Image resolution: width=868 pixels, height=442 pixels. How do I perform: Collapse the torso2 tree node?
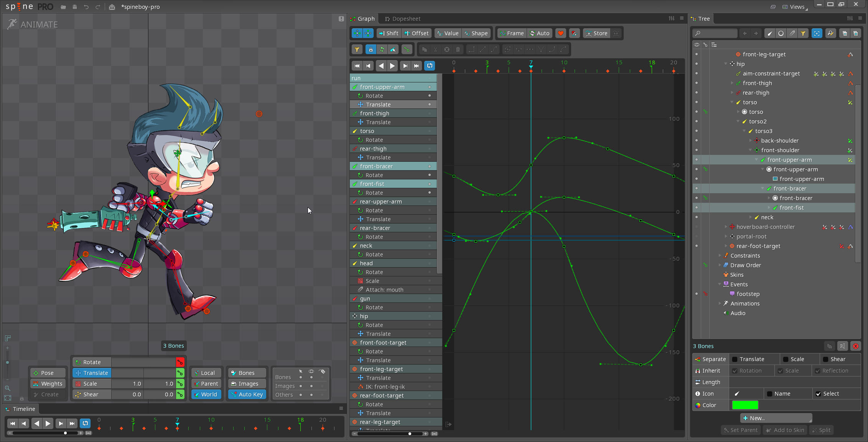click(738, 122)
